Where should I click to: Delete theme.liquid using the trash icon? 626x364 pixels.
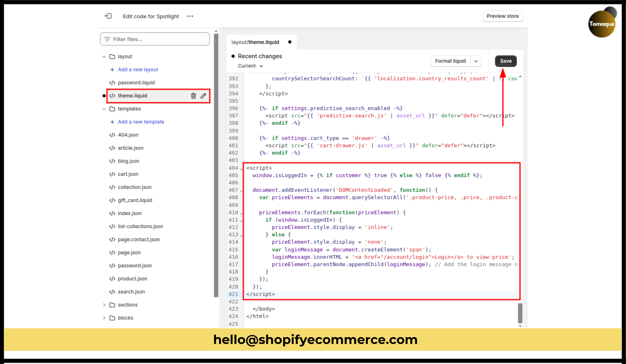click(193, 96)
